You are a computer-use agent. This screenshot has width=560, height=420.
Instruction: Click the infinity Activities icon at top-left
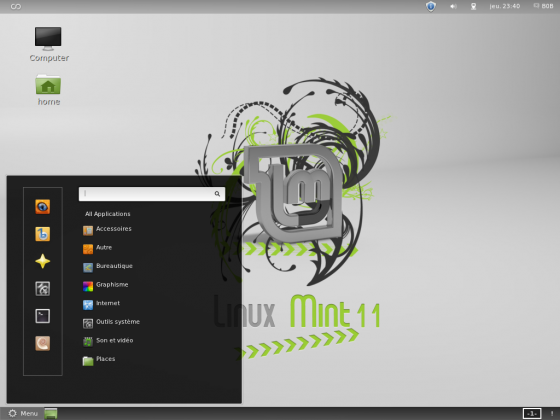[x=16, y=6]
